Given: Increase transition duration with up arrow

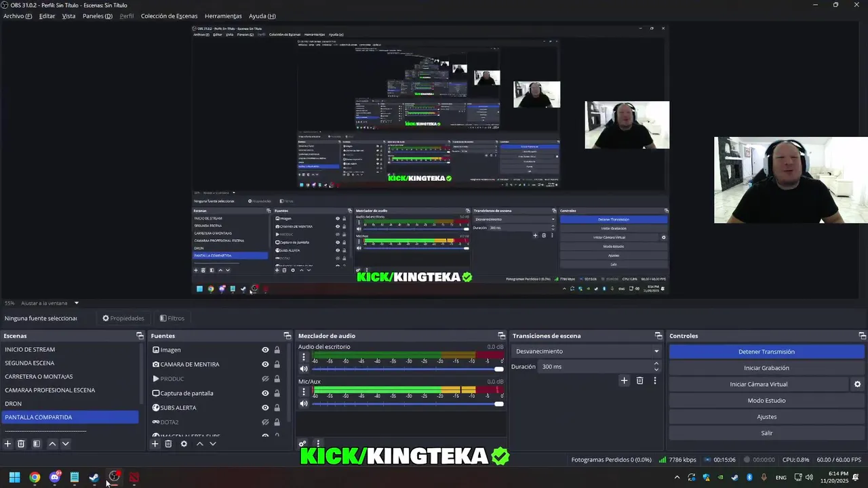Looking at the screenshot, I should [656, 363].
